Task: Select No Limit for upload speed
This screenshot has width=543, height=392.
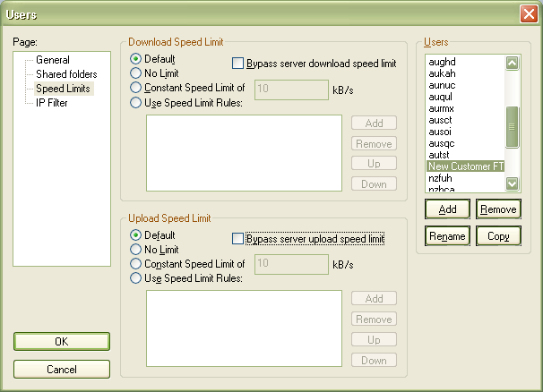Action: pos(136,249)
